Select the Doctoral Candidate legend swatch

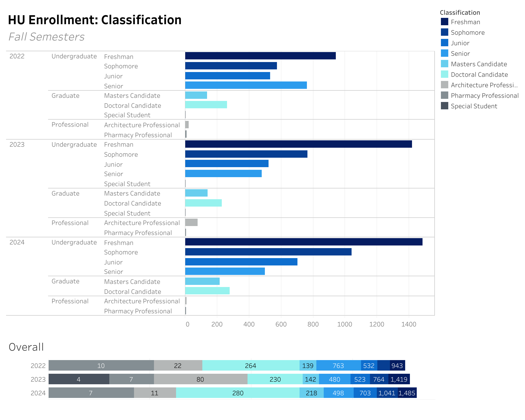point(444,74)
